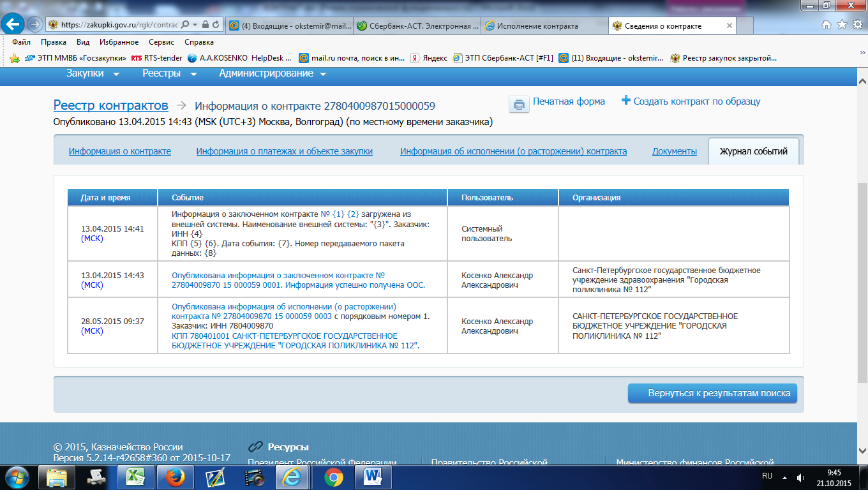Screen dimensions: 868x490
Task: Switch to Исполнение контракта browser tab
Action: click(x=544, y=26)
